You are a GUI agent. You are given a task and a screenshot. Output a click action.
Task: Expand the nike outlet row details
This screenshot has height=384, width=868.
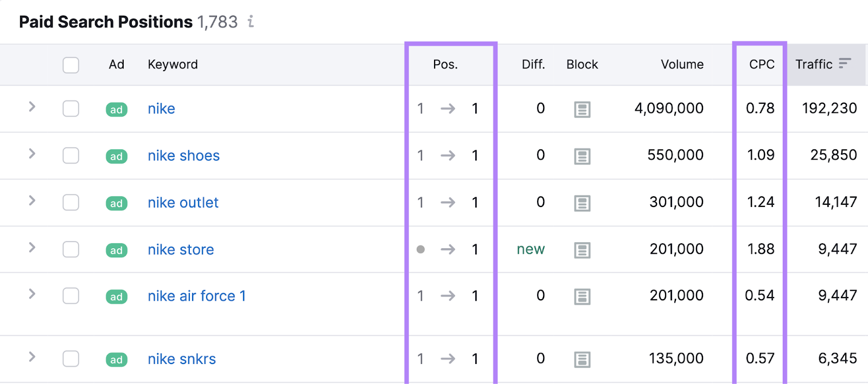pyautogui.click(x=32, y=200)
